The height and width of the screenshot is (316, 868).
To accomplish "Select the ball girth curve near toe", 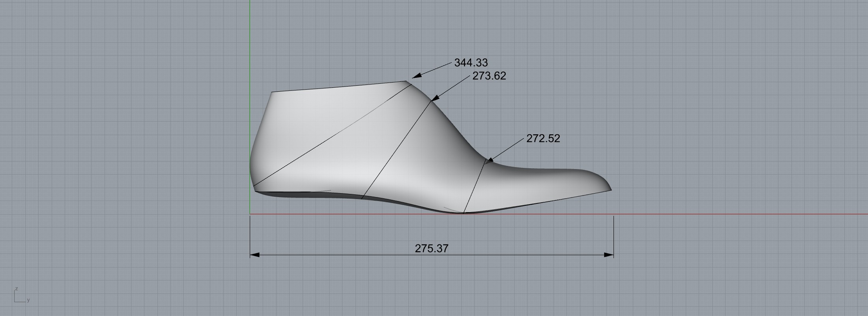I will [475, 186].
